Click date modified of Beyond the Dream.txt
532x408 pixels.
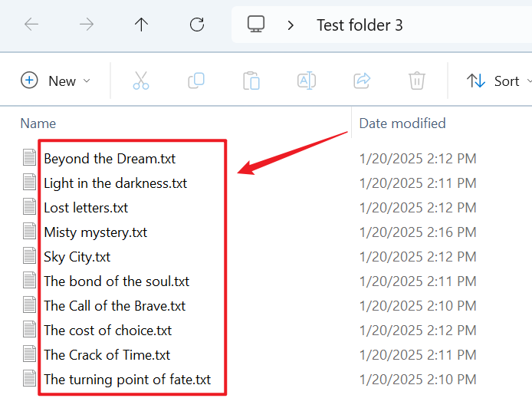tap(418, 159)
